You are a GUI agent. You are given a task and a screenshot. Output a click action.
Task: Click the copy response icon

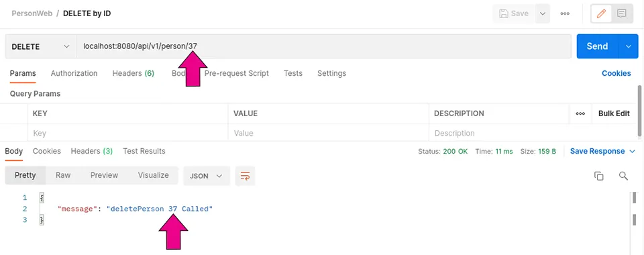tap(599, 176)
